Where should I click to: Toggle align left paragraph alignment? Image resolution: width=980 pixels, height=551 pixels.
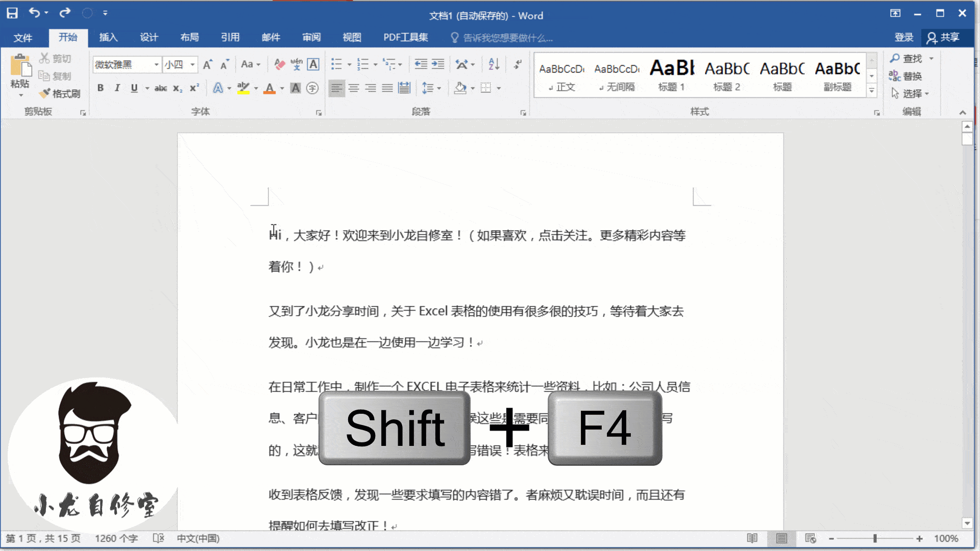(336, 88)
